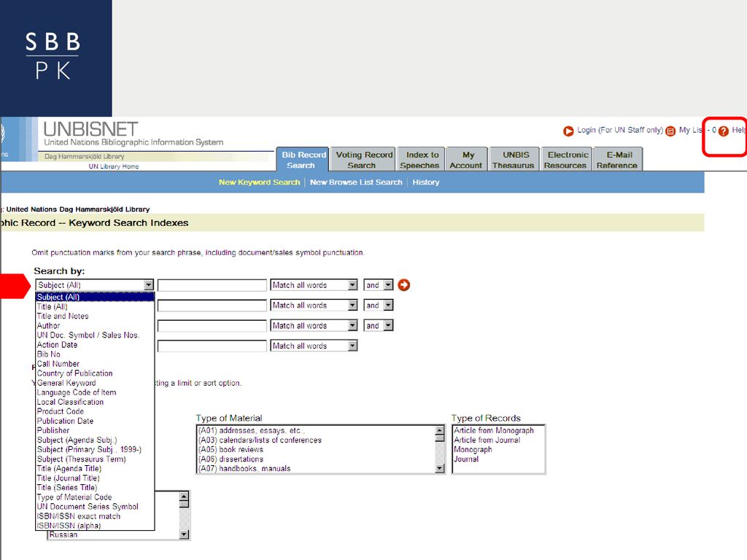Choose 'Publication Date' option
The height and width of the screenshot is (560, 747).
click(95, 421)
